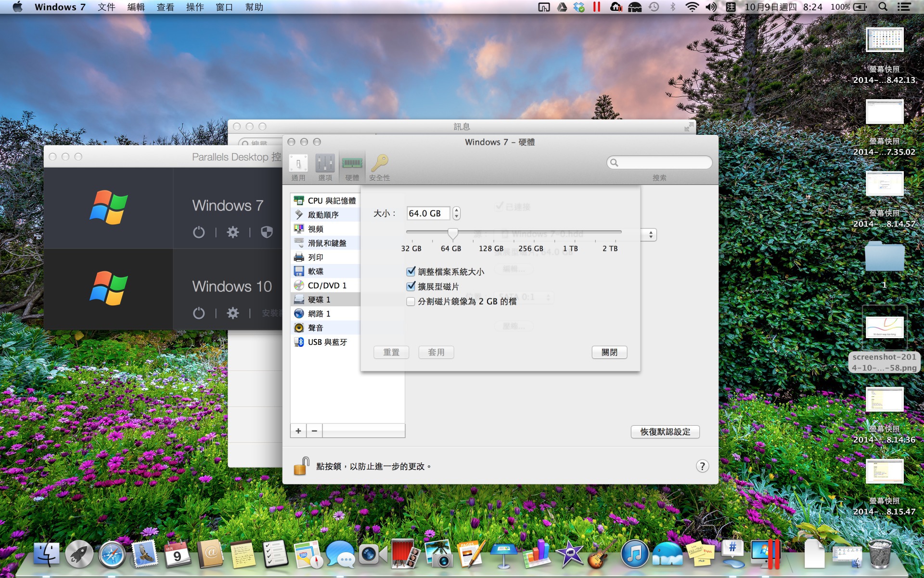Click the 重置 button
This screenshot has width=924, height=578.
coord(391,352)
